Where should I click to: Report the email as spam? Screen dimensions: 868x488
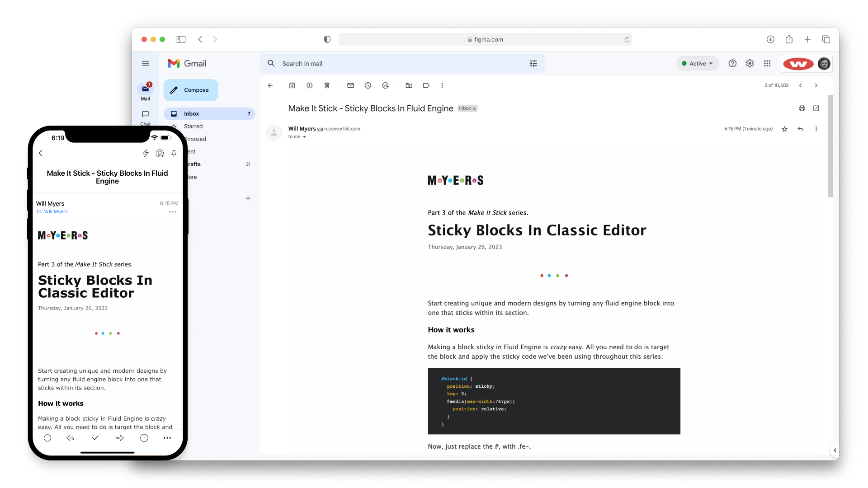[310, 85]
